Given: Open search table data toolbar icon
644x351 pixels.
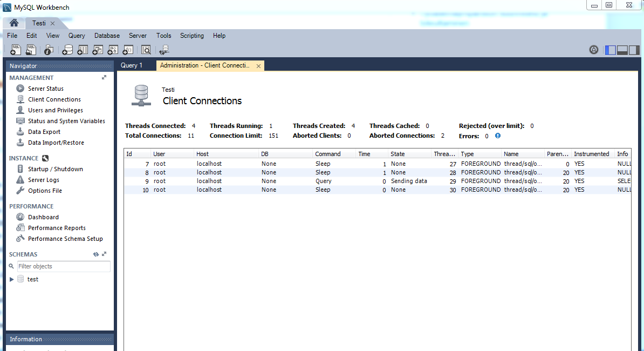Looking at the screenshot, I should [146, 50].
